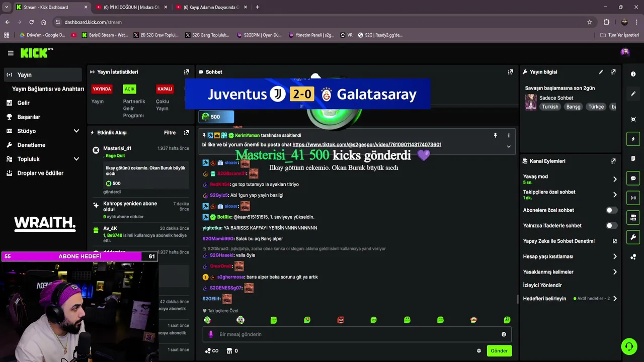This screenshot has height=362, width=644.
Task: Click the 500 kicks badge above chat
Action: coord(216,117)
